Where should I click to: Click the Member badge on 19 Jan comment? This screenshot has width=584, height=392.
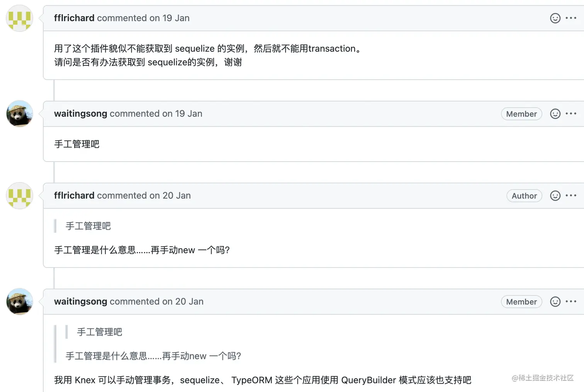pos(521,114)
